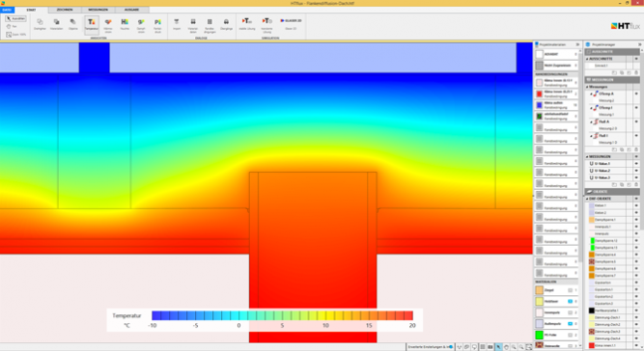Activate the Pan hand tool
Image resolution: width=644 pixels, height=351 pixels.
[x=12, y=26]
